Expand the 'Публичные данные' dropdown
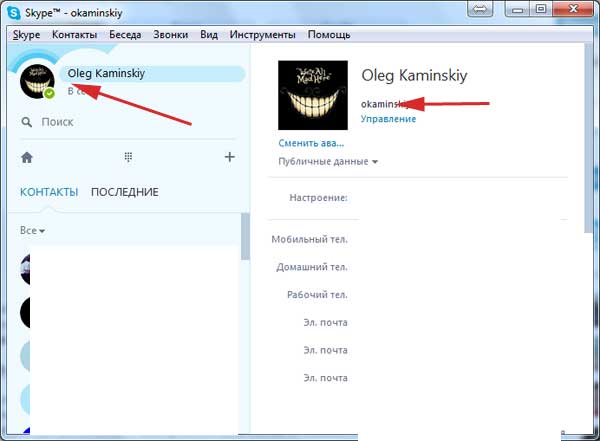 click(x=328, y=161)
